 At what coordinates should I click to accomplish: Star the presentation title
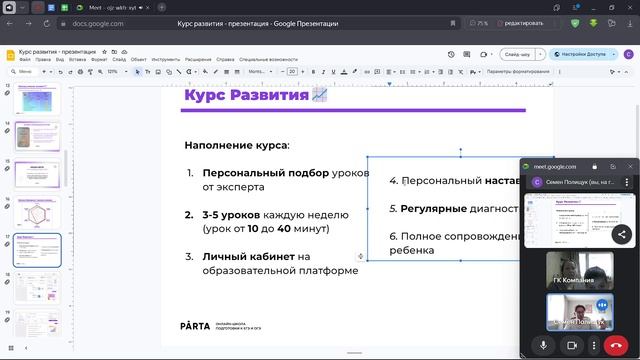click(x=104, y=52)
